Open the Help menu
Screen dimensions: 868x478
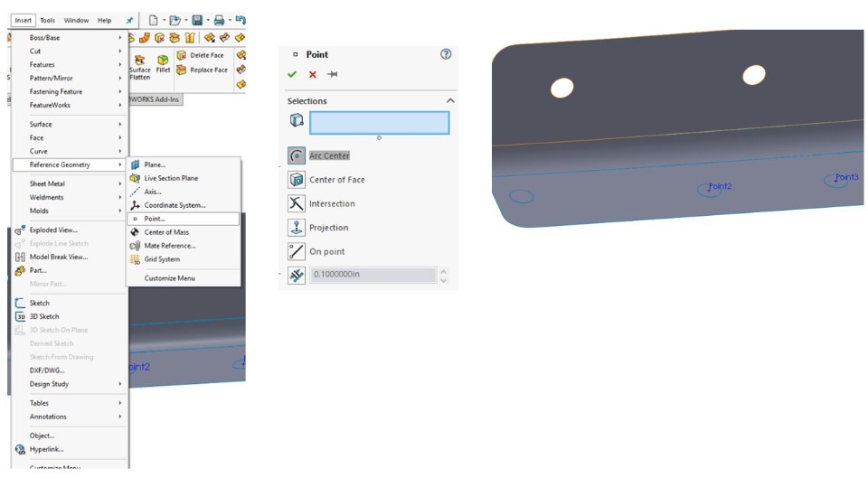105,21
